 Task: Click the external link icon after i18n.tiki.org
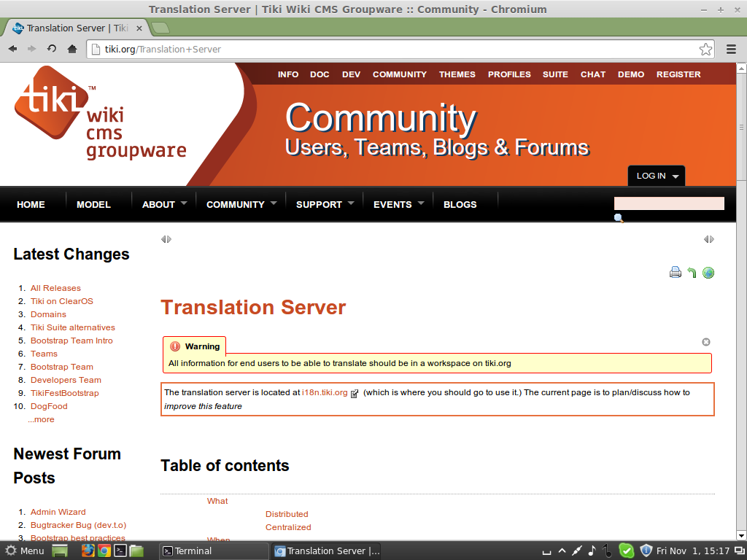pos(355,393)
